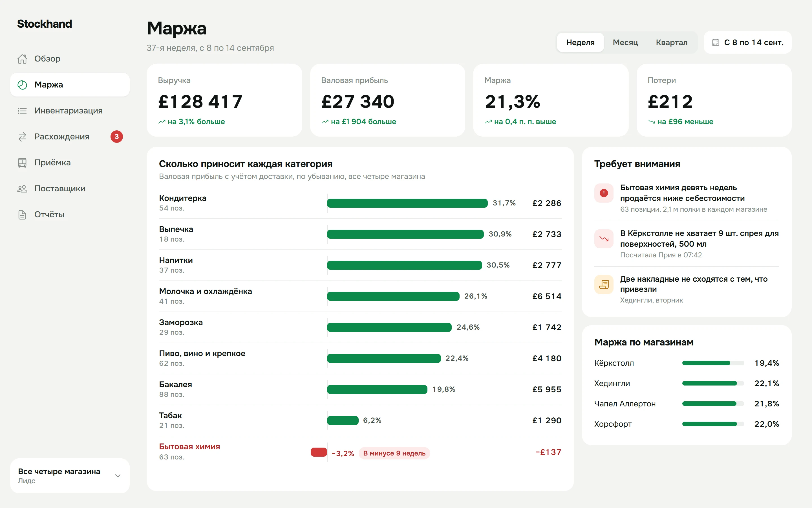Click the Кондитерка margin bar
The image size is (812, 508).
(x=407, y=203)
